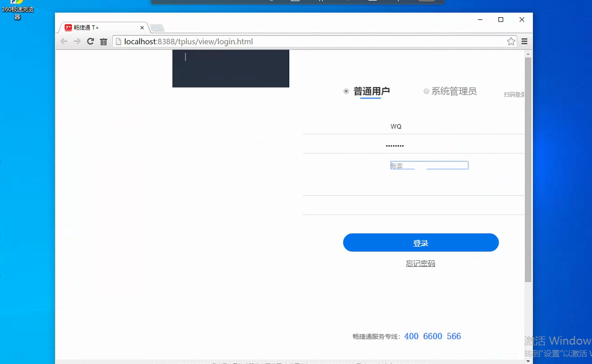Close the browser window
592x364 pixels.
(522, 20)
